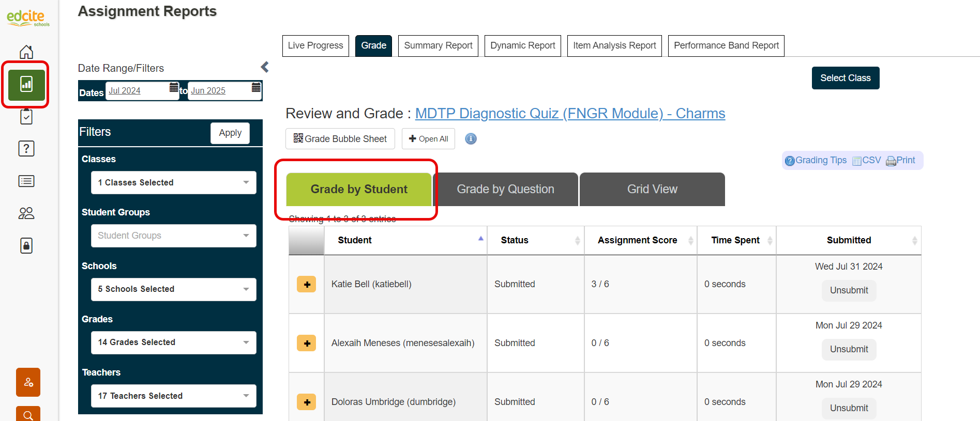This screenshot has width=980, height=421.
Task: Sort by the Student column
Action: (405, 240)
